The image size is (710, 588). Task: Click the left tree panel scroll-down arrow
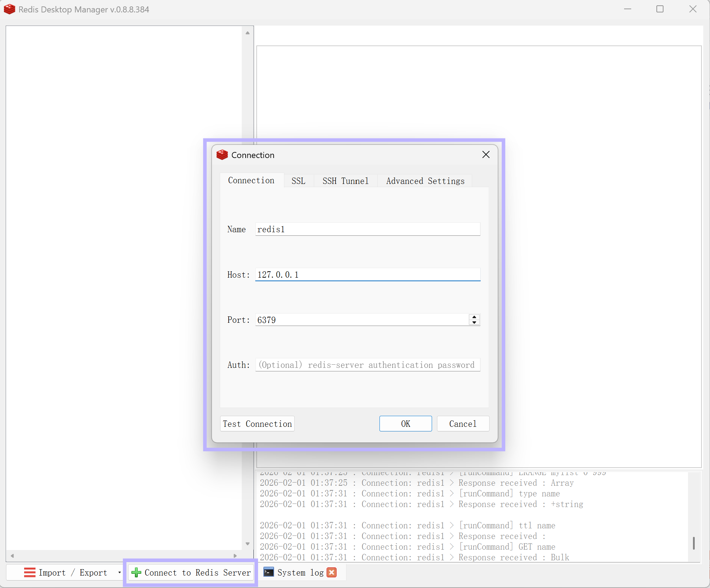point(248,544)
